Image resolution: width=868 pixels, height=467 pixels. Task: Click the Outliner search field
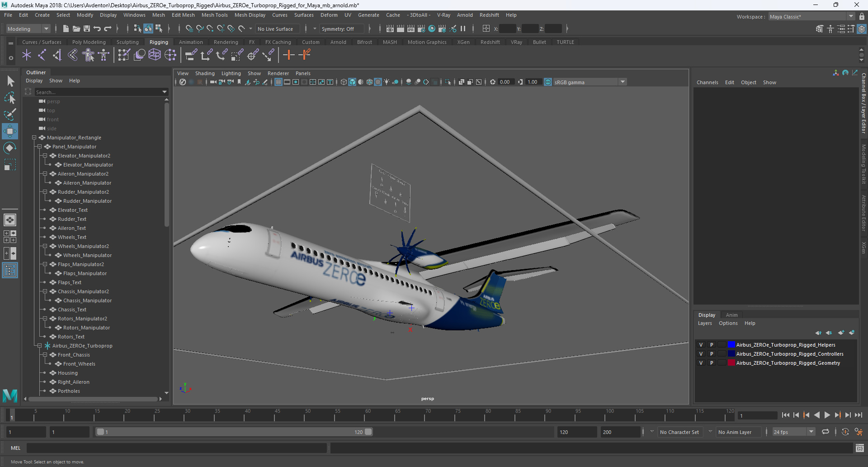(x=98, y=92)
